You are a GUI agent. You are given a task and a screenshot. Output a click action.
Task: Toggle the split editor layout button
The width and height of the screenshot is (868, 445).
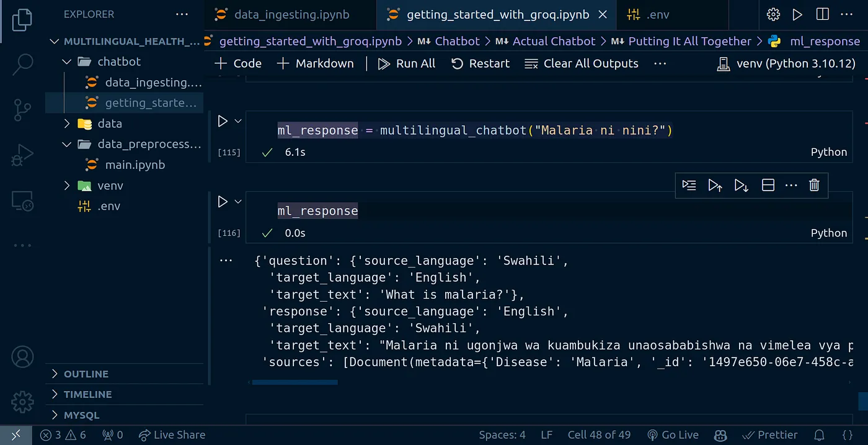pyautogui.click(x=822, y=14)
